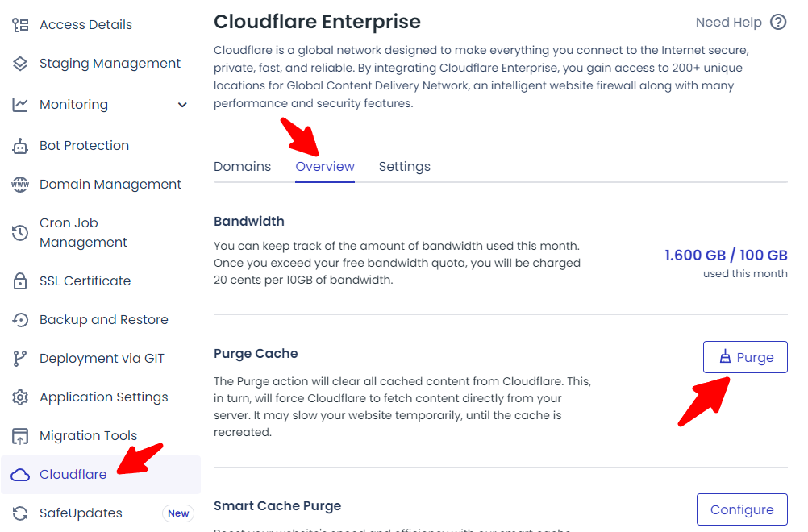The height and width of the screenshot is (532, 808).
Task: Click the Need Help link text
Action: [x=728, y=23]
